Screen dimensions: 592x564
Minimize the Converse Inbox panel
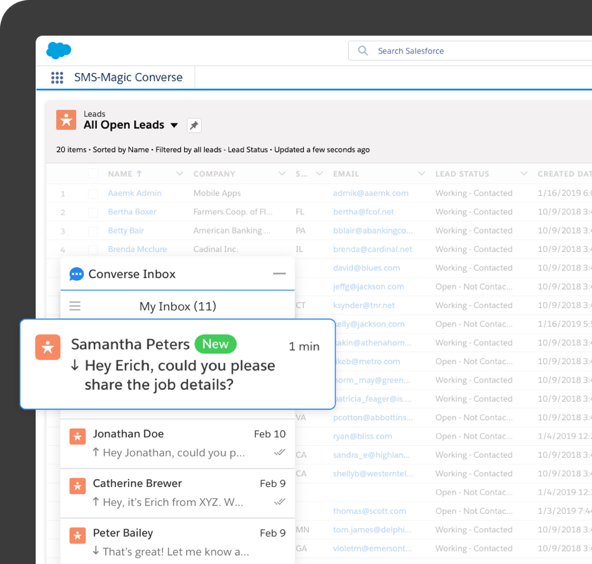pyautogui.click(x=279, y=274)
